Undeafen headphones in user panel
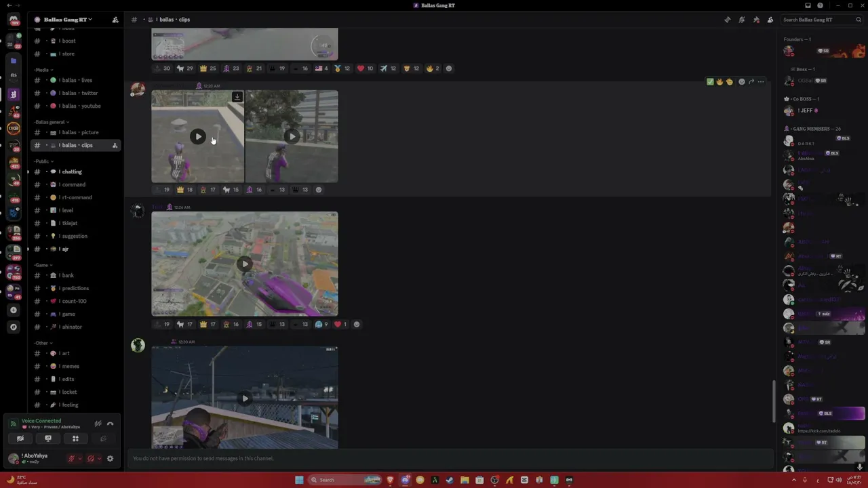This screenshot has height=488, width=868. point(91,459)
